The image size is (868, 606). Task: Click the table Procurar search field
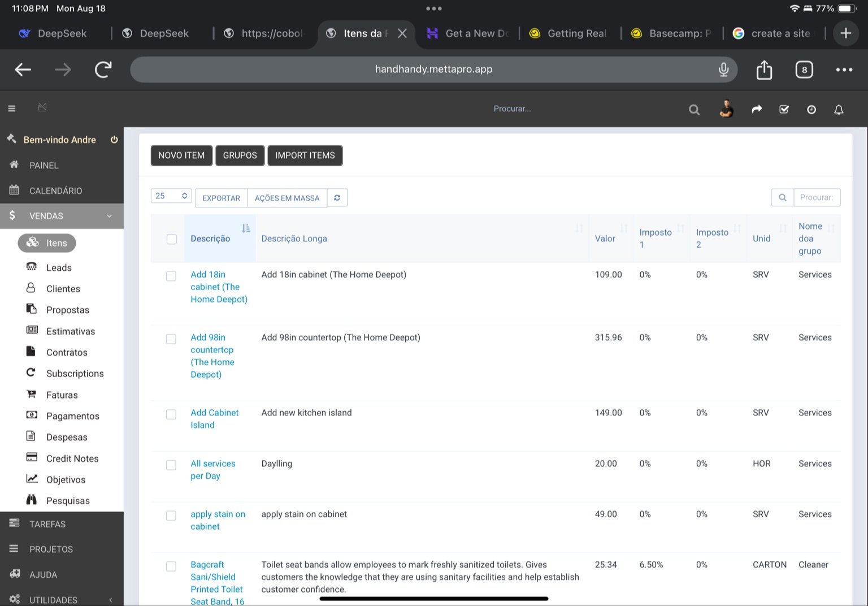tap(817, 197)
